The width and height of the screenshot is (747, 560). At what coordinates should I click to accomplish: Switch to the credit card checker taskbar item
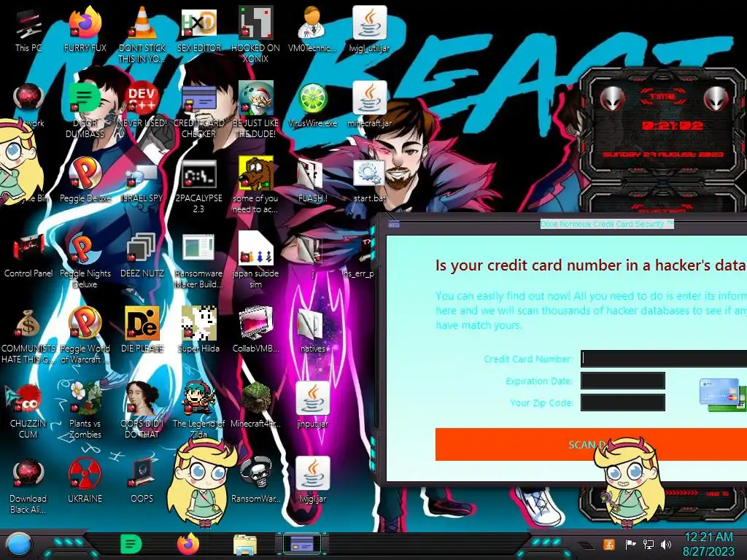[301, 544]
